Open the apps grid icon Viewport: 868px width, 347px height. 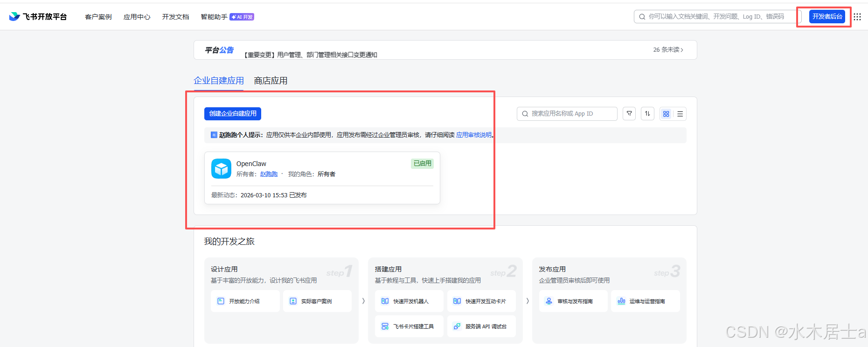857,17
